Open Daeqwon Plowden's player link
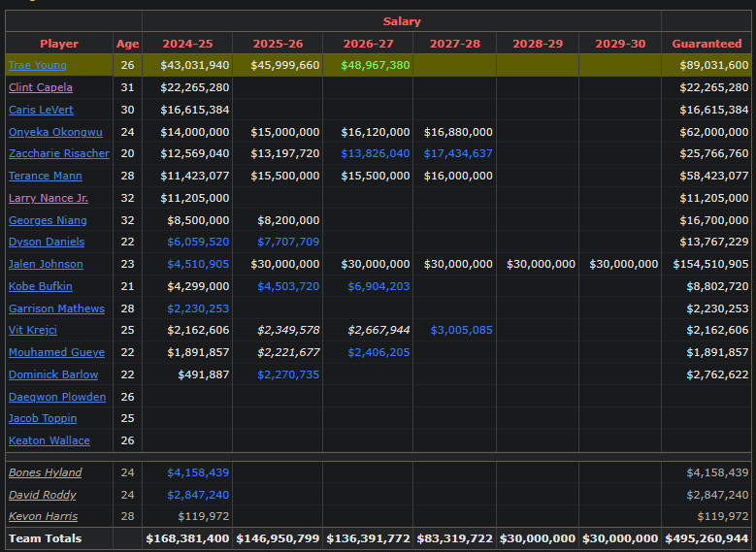This screenshot has height=552, width=756. click(57, 397)
